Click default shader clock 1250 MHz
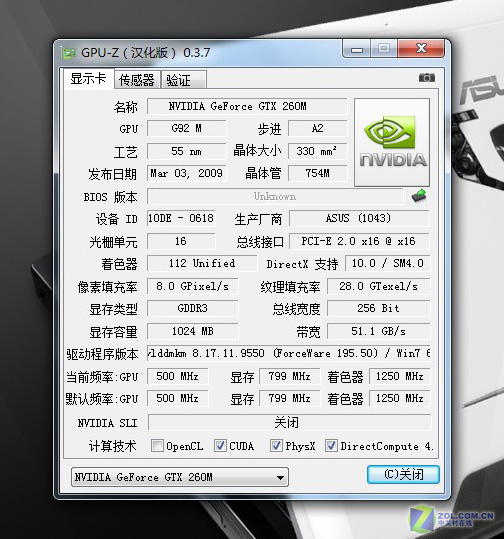This screenshot has height=539, width=504. coord(399,398)
